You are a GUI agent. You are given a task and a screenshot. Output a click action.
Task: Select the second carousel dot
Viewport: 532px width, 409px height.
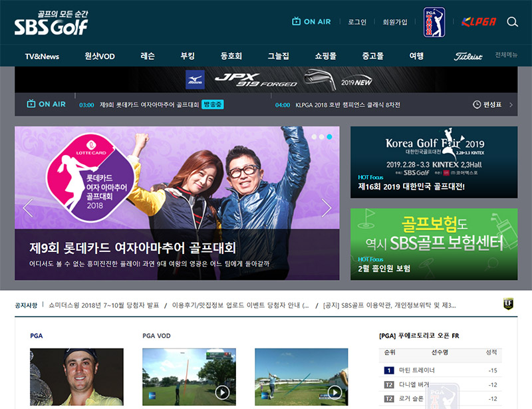tap(321, 137)
